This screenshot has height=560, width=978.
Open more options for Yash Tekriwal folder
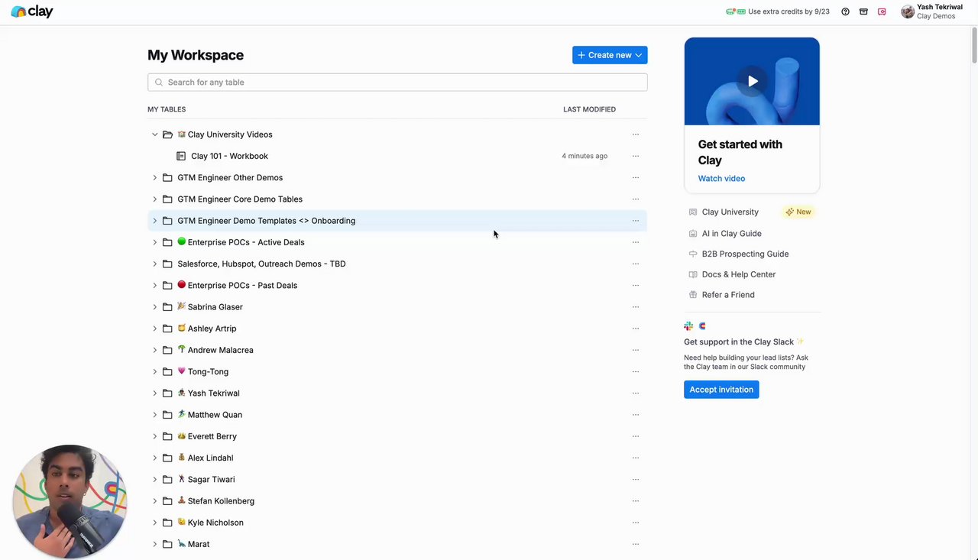tap(635, 393)
